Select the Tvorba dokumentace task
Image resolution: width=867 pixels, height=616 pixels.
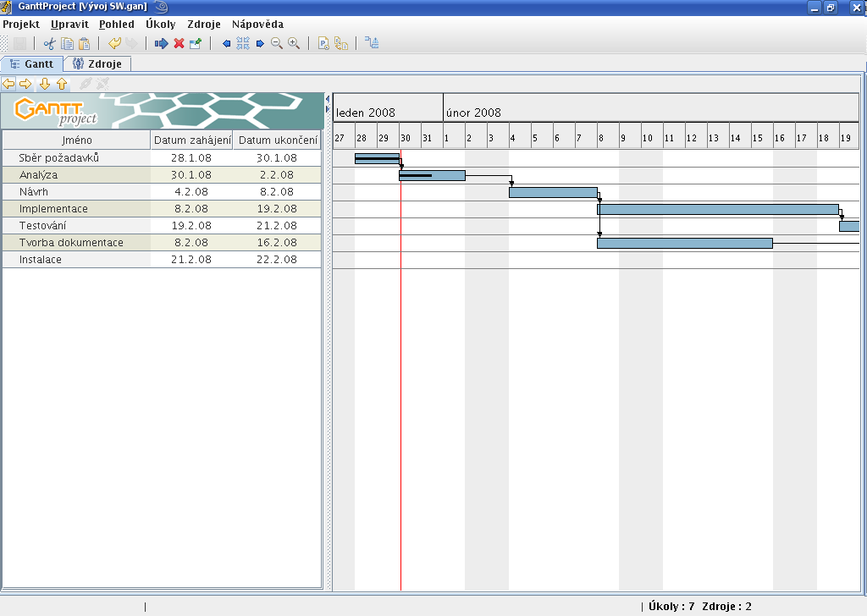click(162, 243)
